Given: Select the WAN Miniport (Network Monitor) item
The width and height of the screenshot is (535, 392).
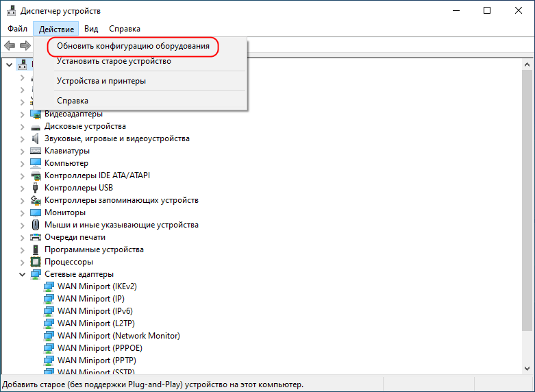Looking at the screenshot, I should [119, 336].
